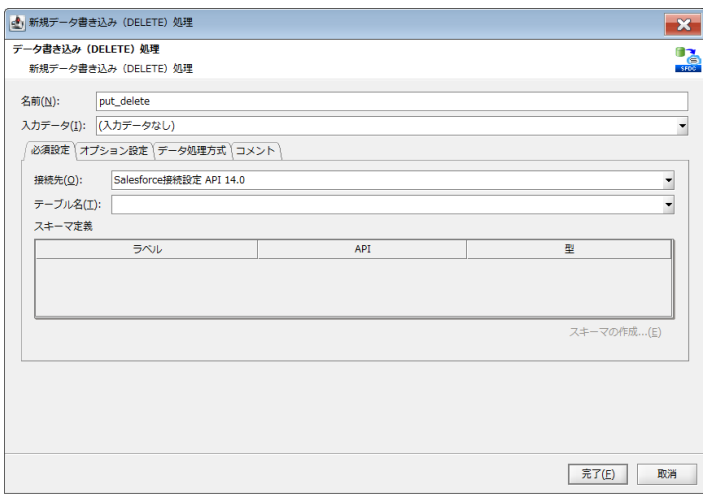Click the 名前(N) label
709x501 pixels.
point(41,101)
